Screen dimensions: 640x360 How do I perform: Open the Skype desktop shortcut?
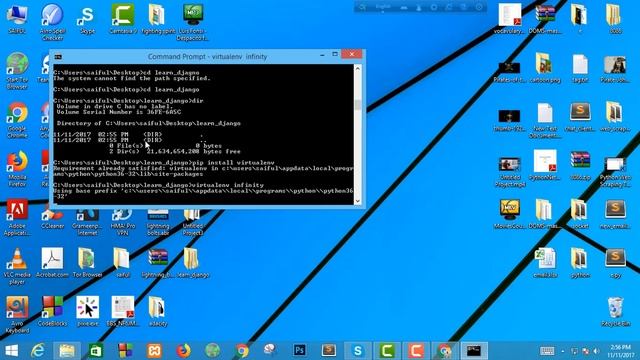[87, 20]
